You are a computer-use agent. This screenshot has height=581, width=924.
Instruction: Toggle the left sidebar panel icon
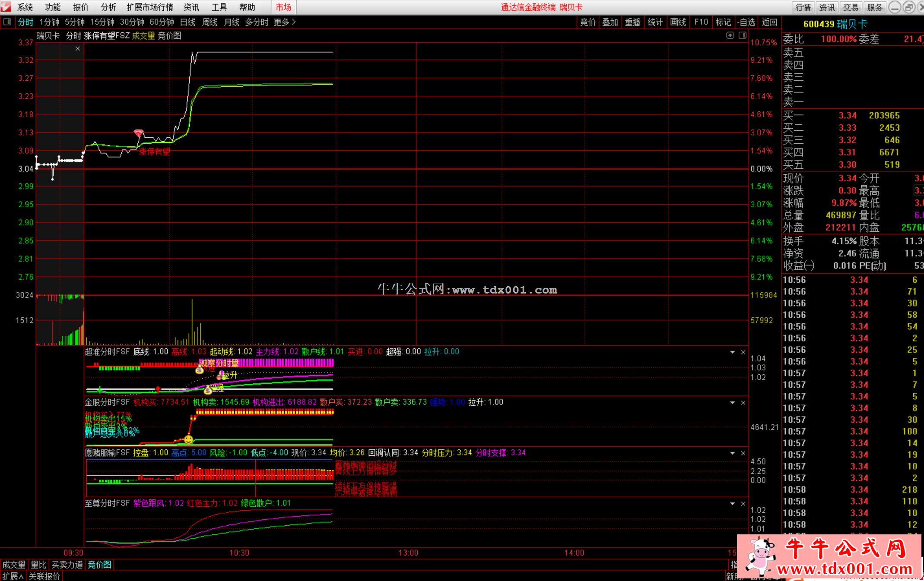pos(7,22)
